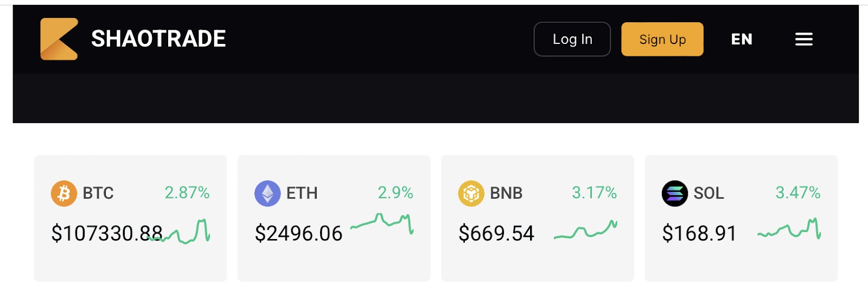This screenshot has width=868, height=303.
Task: Click the BNB coin icon
Action: (x=471, y=194)
